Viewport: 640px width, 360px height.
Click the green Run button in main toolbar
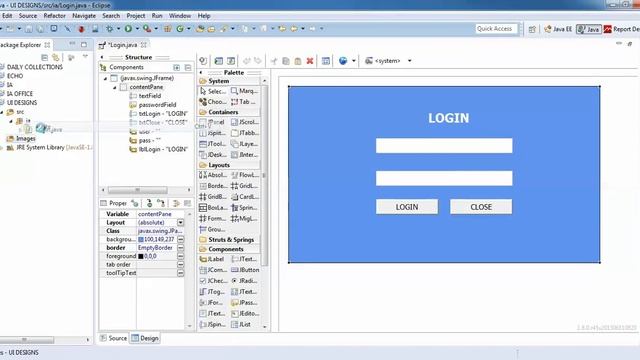pos(128,29)
